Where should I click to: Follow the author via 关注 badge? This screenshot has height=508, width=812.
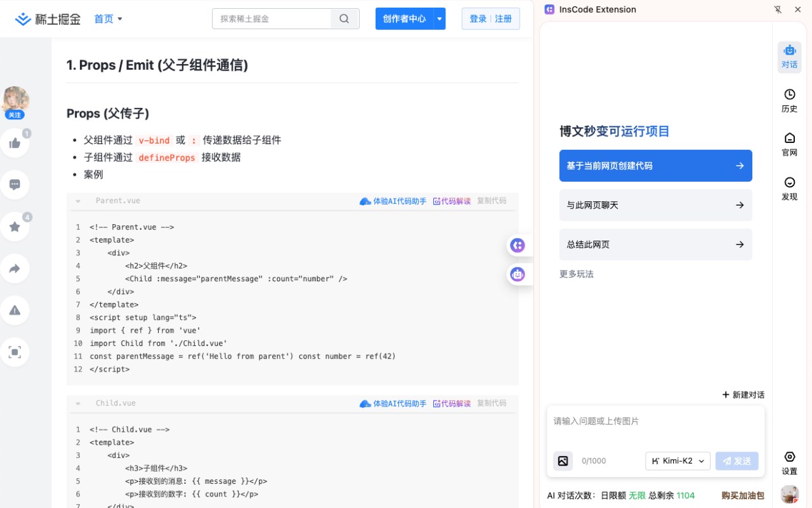[x=15, y=115]
